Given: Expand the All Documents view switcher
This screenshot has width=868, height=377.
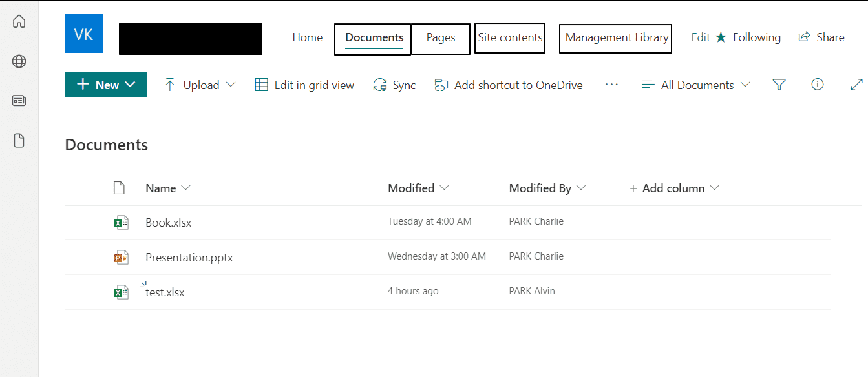Looking at the screenshot, I should coord(695,85).
